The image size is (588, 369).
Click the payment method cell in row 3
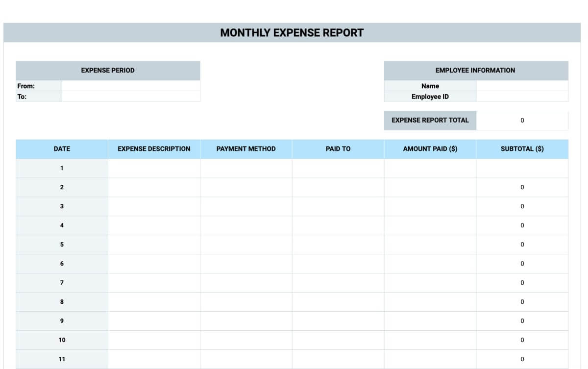[x=246, y=206]
